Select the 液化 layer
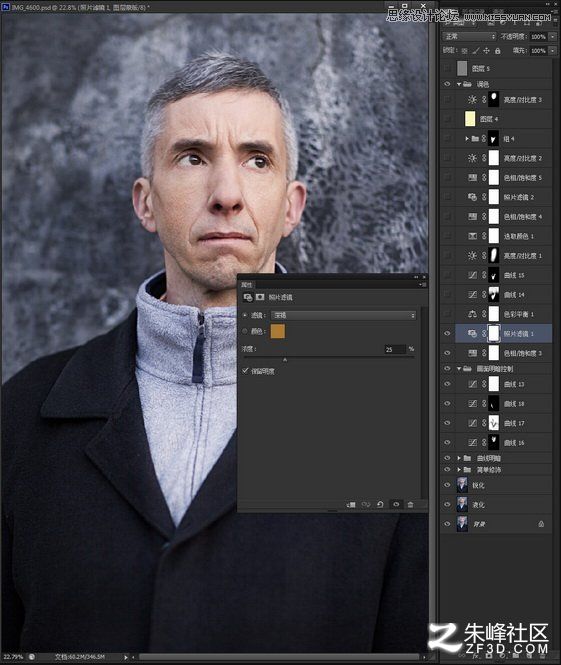Image resolution: width=561 pixels, height=665 pixels. pos(496,505)
